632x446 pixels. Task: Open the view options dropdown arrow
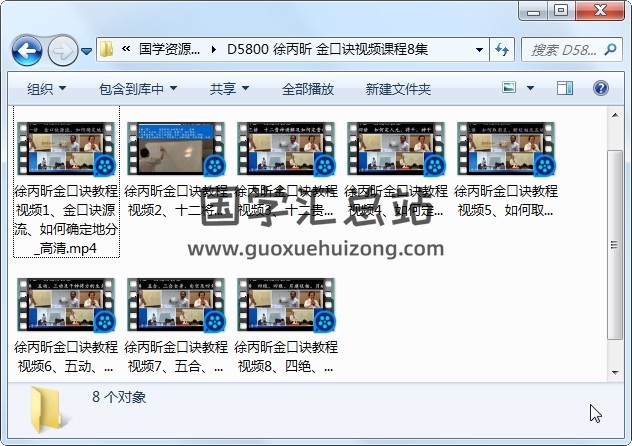[530, 88]
